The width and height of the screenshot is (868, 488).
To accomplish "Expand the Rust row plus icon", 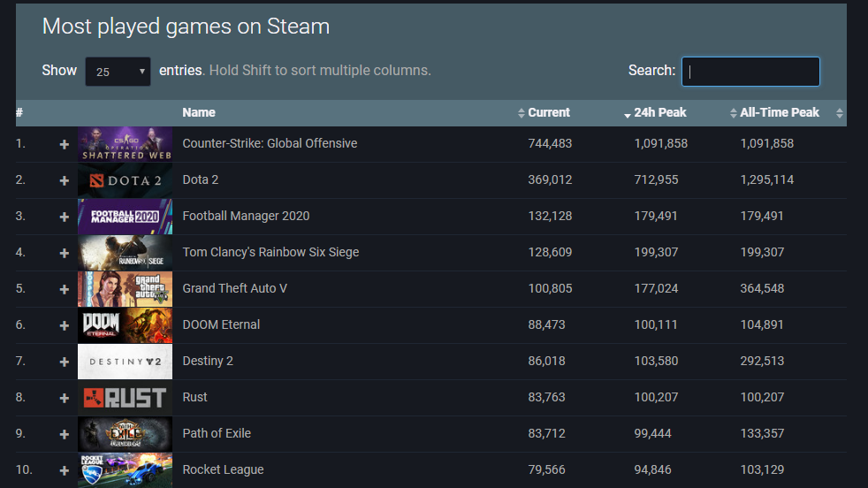I will tap(65, 398).
